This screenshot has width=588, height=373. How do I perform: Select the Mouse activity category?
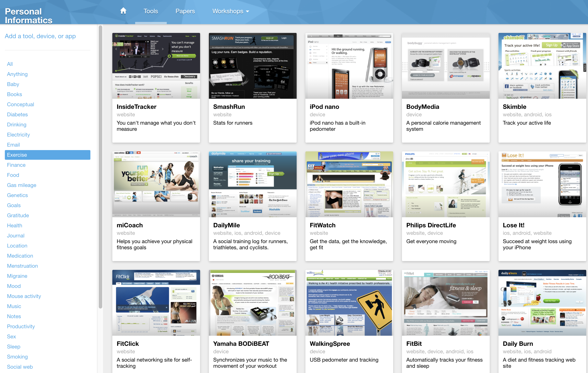pos(24,296)
